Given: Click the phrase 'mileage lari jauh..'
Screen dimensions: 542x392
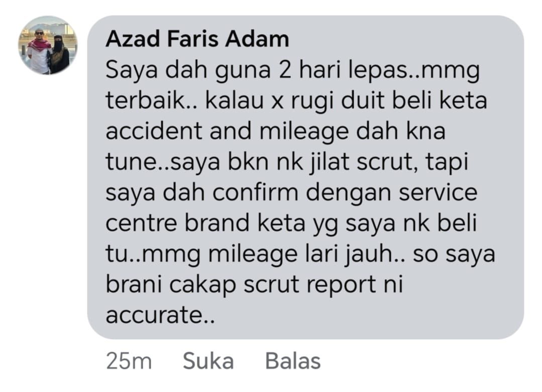Looking at the screenshot, I should coord(306,254).
